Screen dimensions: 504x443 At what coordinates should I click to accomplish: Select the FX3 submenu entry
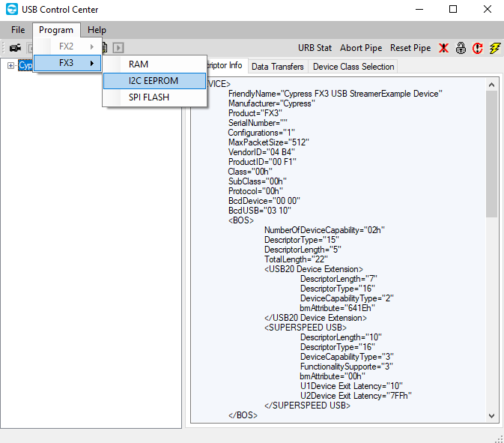pyautogui.click(x=67, y=63)
